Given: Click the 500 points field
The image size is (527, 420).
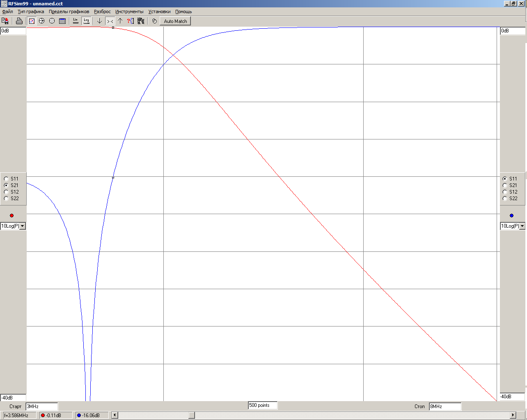Looking at the screenshot, I should click(263, 405).
